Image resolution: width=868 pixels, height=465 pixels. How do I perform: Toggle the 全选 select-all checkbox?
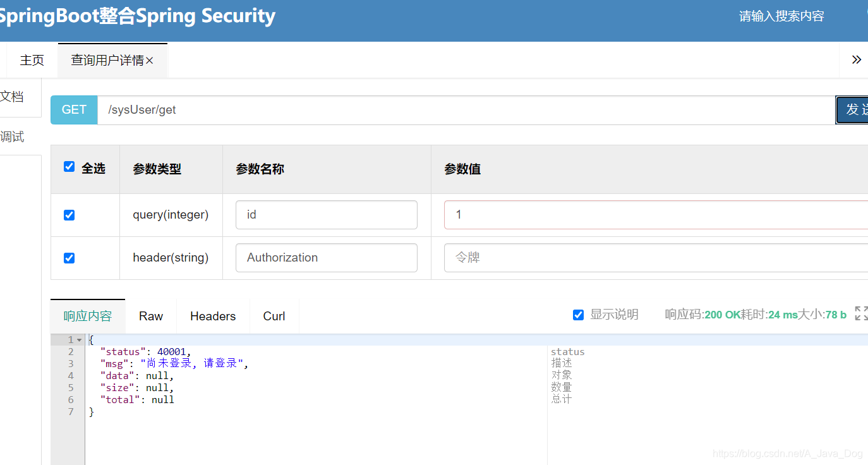[69, 167]
